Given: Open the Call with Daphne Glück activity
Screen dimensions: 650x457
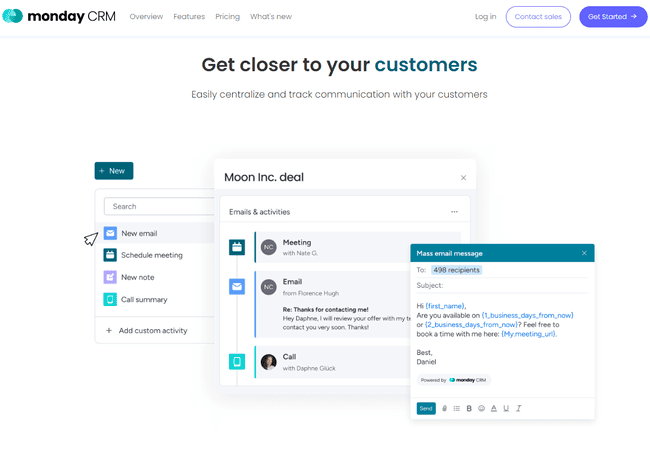Looking at the screenshot, I should click(x=332, y=362).
